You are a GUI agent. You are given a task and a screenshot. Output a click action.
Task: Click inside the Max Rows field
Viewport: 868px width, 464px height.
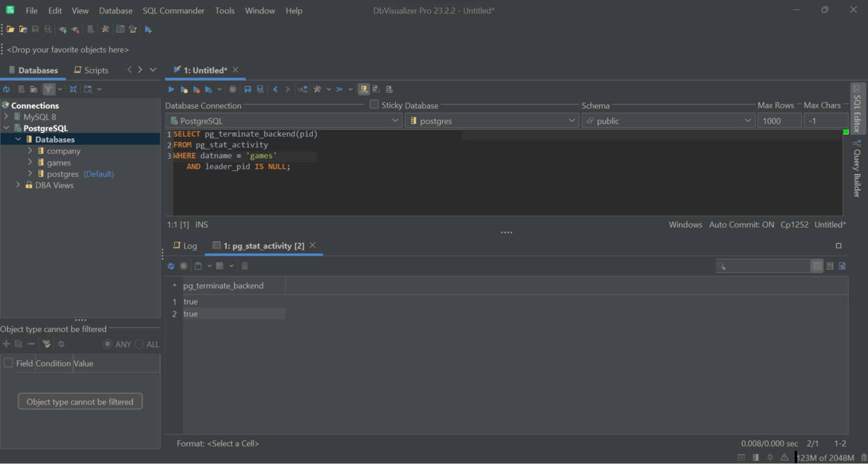coord(779,120)
